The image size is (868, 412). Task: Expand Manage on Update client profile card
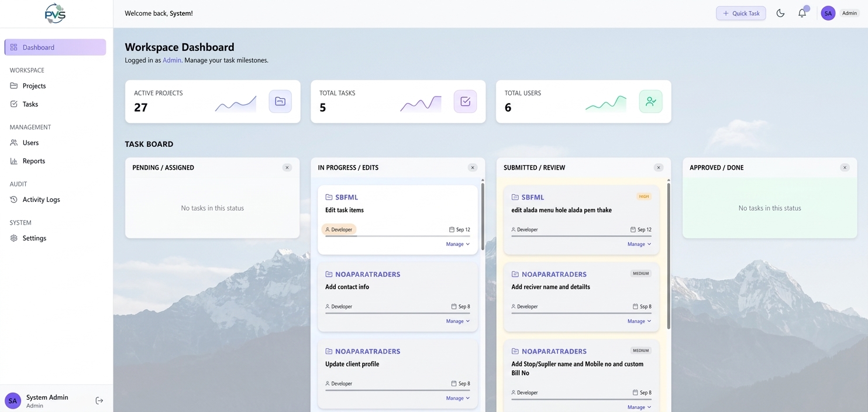click(x=458, y=398)
